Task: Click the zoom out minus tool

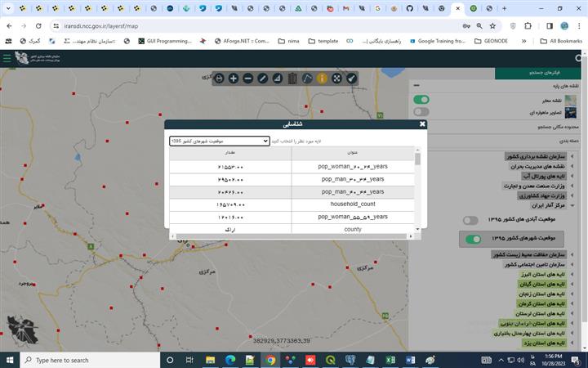Action: [x=248, y=79]
